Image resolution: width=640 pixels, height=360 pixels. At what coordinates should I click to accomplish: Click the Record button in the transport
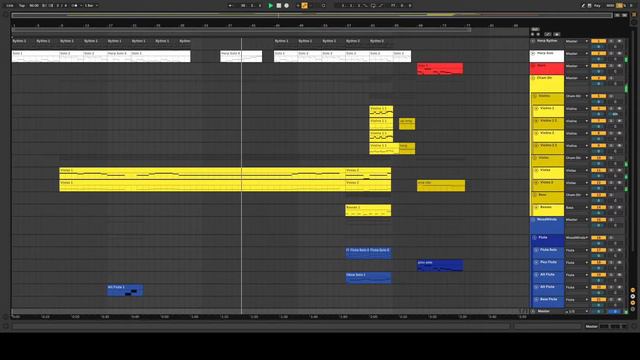click(x=287, y=6)
